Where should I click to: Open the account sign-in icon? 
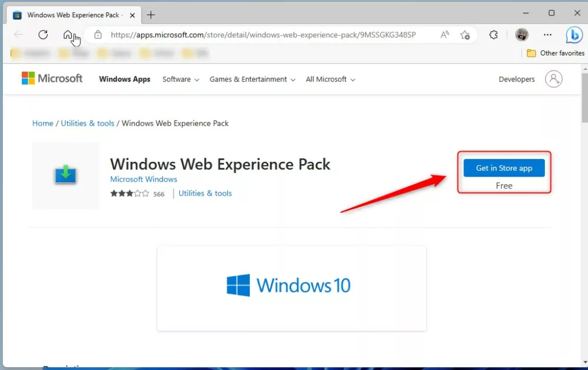click(x=554, y=79)
